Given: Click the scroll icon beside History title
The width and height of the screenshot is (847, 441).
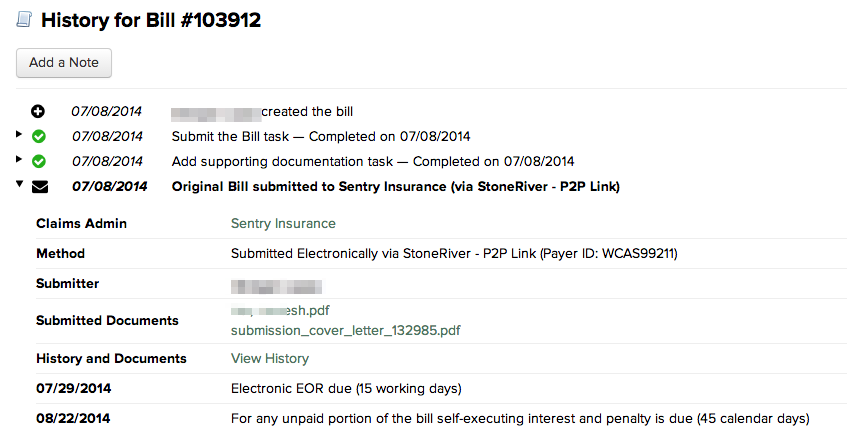Looking at the screenshot, I should (x=24, y=19).
